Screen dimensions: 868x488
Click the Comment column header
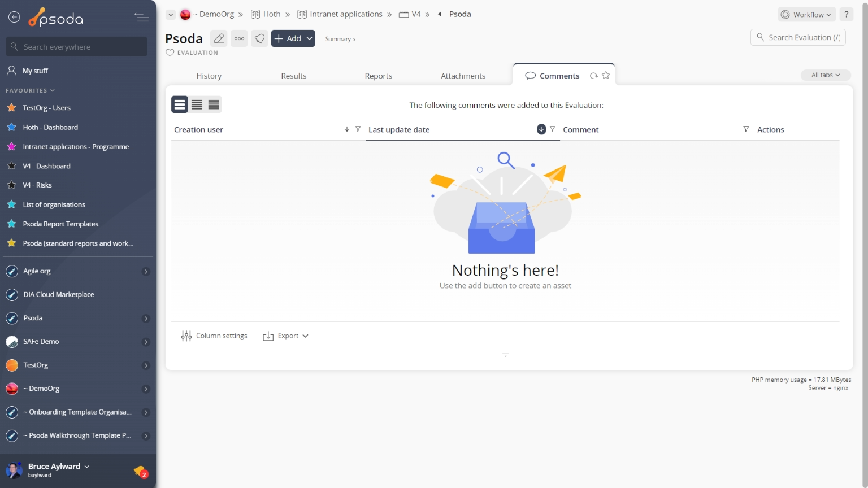pos(580,129)
